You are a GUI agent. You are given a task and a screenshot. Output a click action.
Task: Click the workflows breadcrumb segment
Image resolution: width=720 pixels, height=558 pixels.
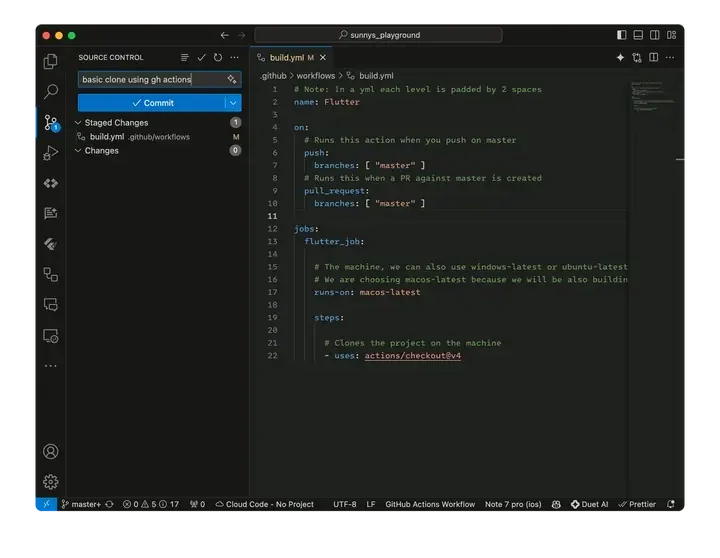pyautogui.click(x=315, y=76)
